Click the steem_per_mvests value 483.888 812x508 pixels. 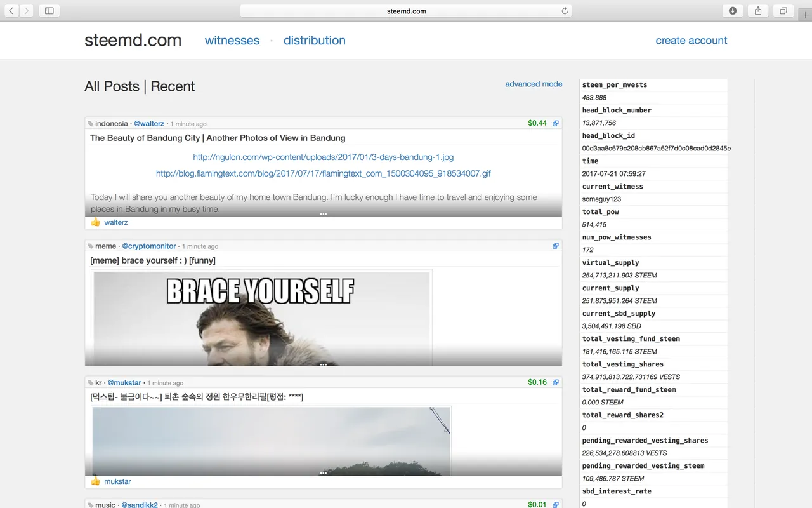point(594,98)
